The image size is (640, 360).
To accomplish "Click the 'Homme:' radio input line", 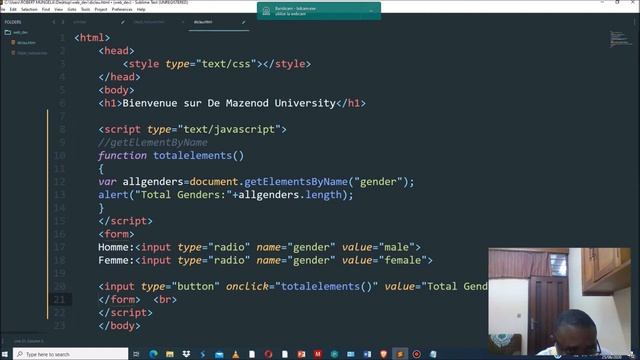I will tap(259, 247).
